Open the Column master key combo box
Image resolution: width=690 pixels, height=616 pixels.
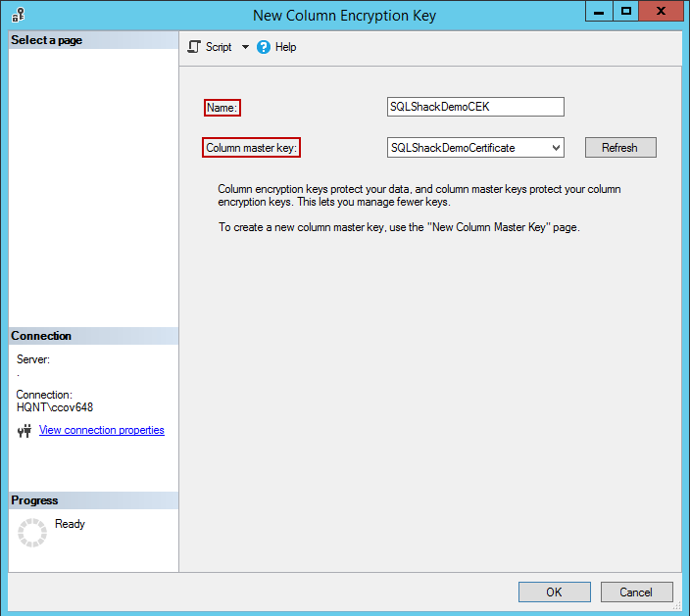(475, 148)
